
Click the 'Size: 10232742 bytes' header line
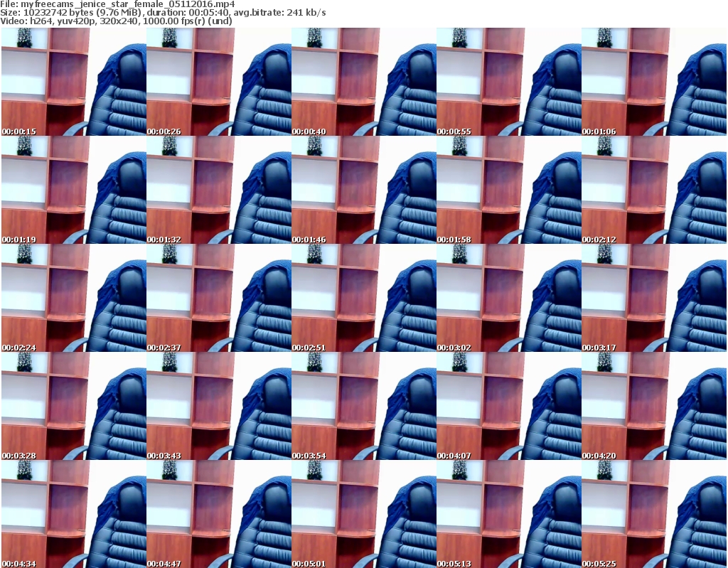[163, 13]
